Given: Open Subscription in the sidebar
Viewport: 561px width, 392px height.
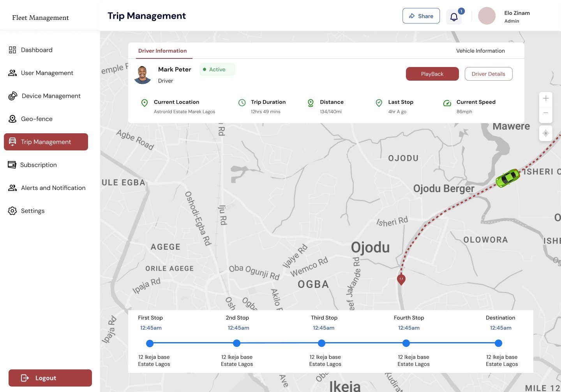Looking at the screenshot, I should click(39, 165).
